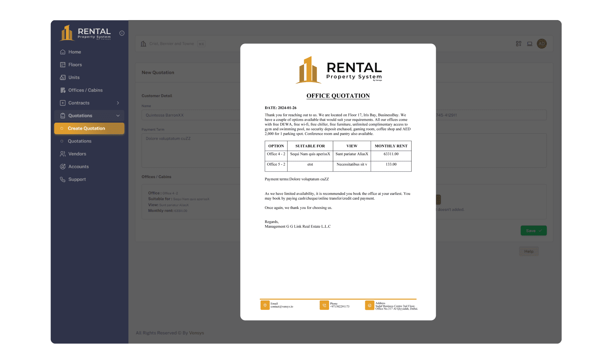The height and width of the screenshot is (364, 602).
Task: Click the email icon in quotation footer
Action: (x=265, y=305)
